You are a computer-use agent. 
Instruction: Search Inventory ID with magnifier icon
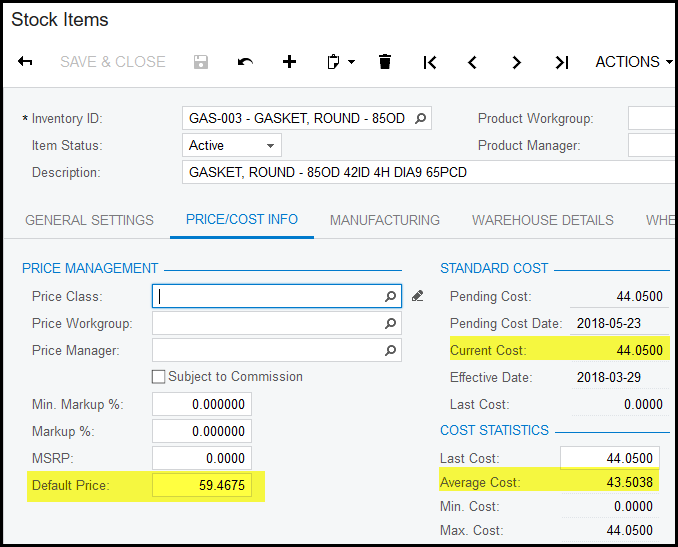pyautogui.click(x=421, y=118)
